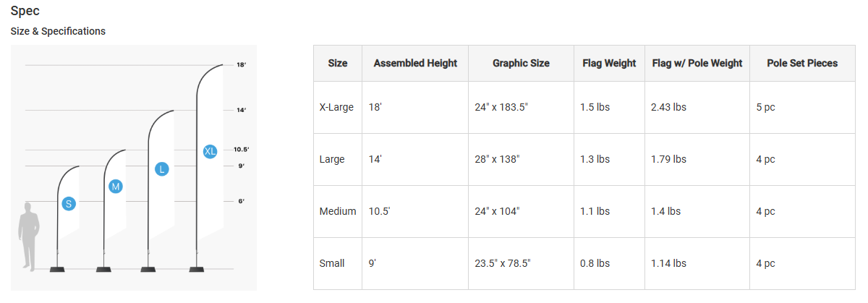868x303 pixels.
Task: Click the 24" x 183.5" graphic size cell
Action: 502,107
